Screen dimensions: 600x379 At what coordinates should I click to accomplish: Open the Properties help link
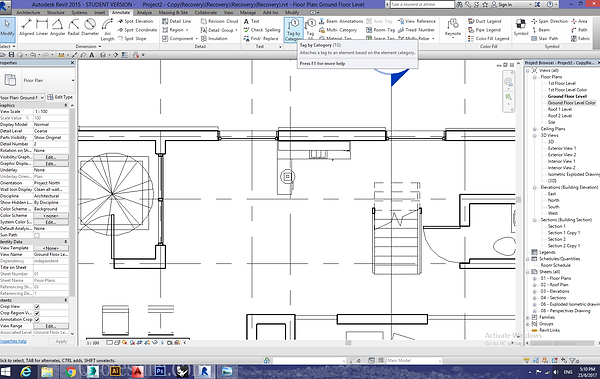click(x=13, y=341)
